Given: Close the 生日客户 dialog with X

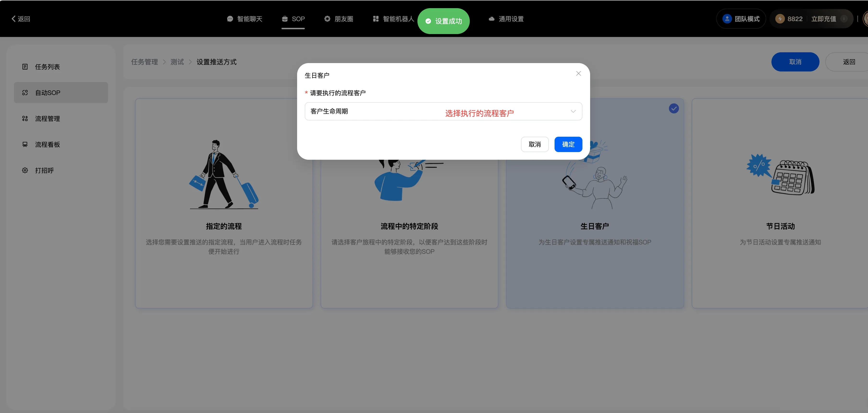Looking at the screenshot, I should tap(578, 73).
